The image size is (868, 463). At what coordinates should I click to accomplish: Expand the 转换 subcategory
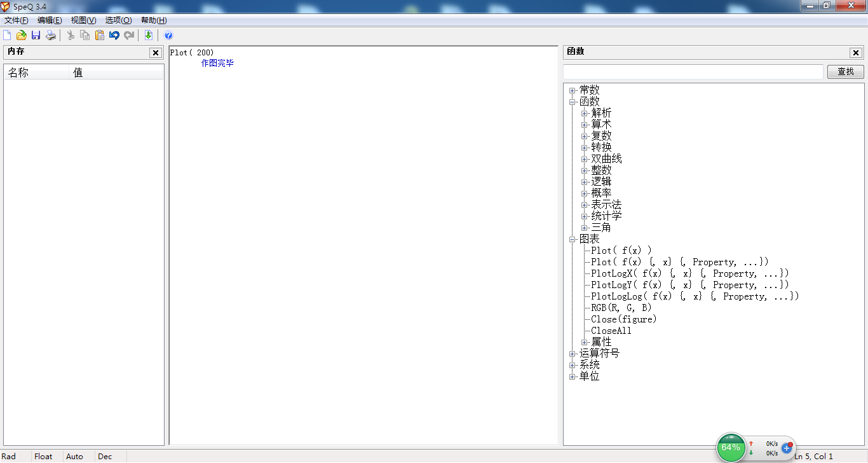585,148
